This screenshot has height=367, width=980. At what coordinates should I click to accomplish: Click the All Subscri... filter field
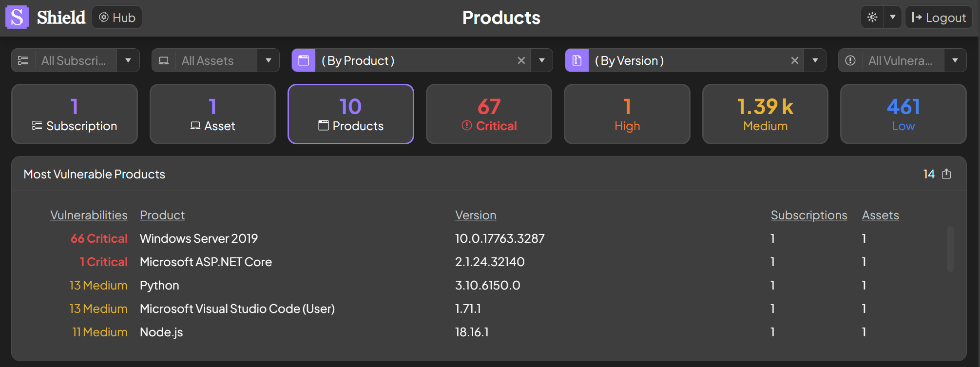(76, 60)
